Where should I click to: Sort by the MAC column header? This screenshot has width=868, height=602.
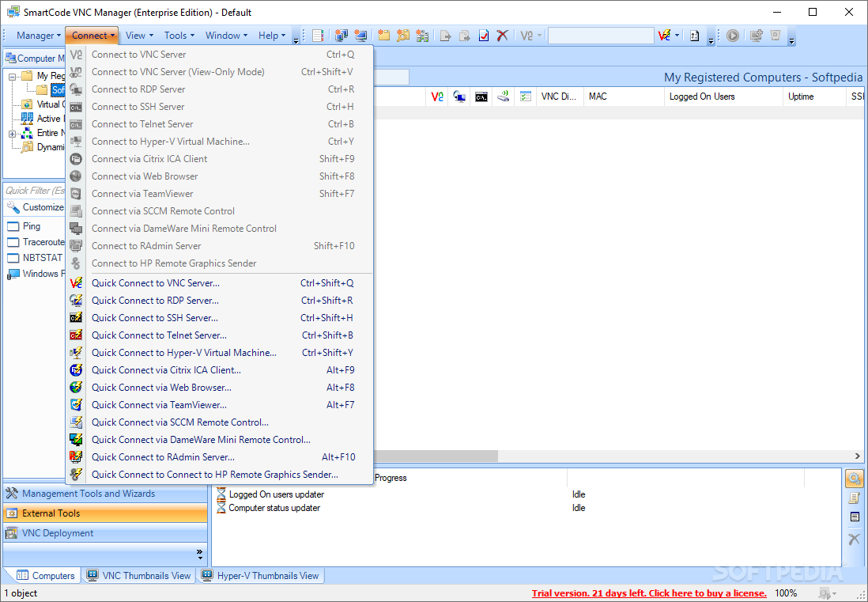pos(624,97)
